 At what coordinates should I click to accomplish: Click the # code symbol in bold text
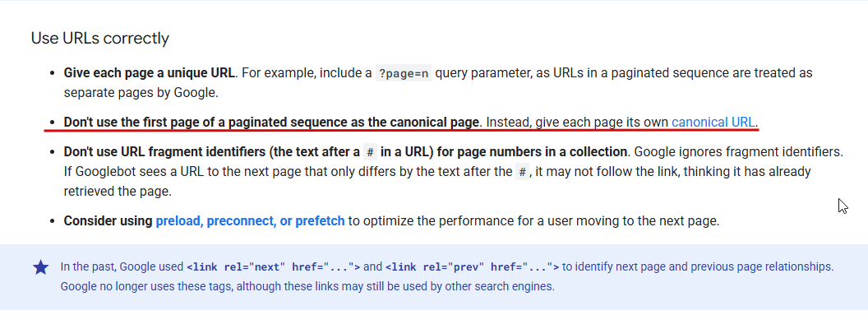[x=370, y=151]
